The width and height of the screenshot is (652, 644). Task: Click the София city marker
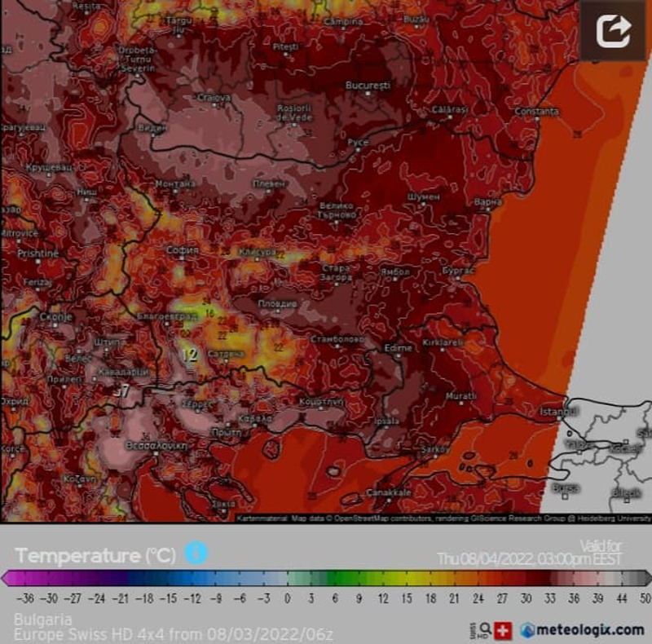click(x=181, y=258)
